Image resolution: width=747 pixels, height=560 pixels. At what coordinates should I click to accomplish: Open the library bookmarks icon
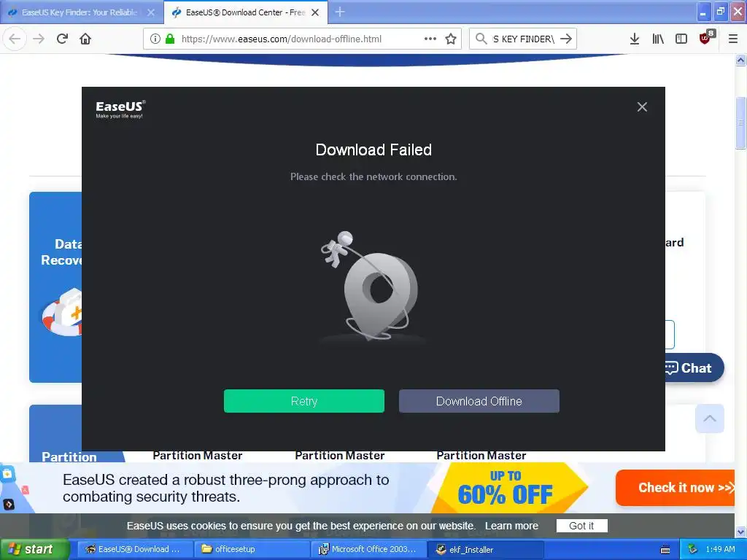point(658,39)
